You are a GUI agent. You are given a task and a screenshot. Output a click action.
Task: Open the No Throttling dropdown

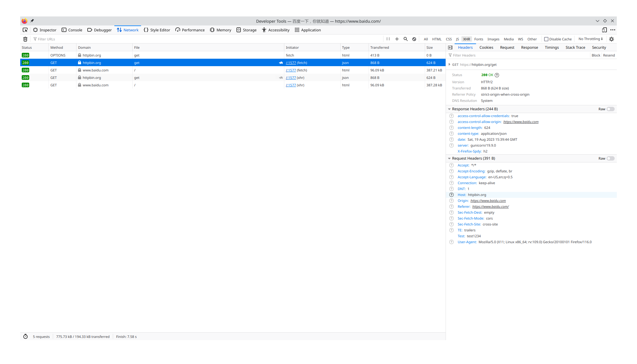point(590,39)
